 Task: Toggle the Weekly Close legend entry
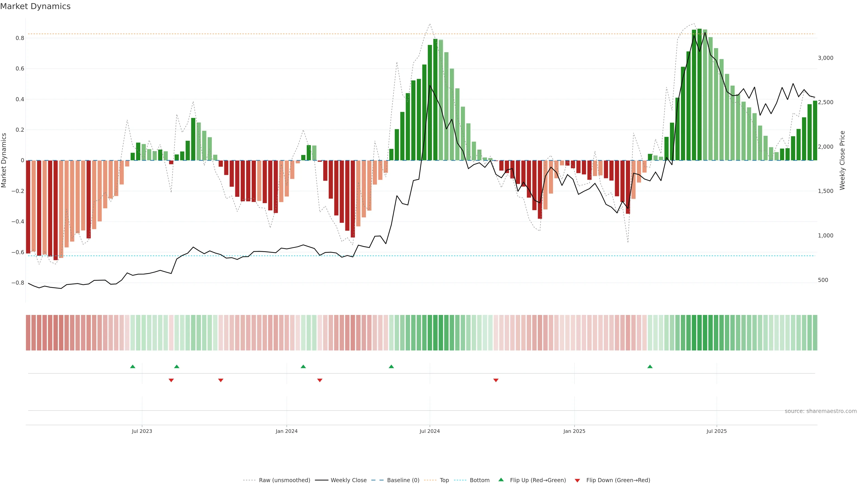click(348, 480)
